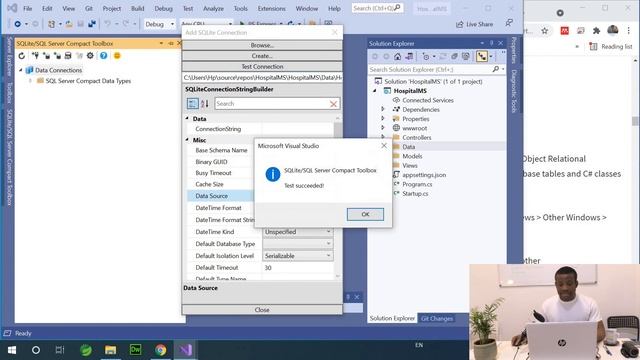Collapse the Misc category in property grid
640x360 pixels.
click(x=187, y=140)
